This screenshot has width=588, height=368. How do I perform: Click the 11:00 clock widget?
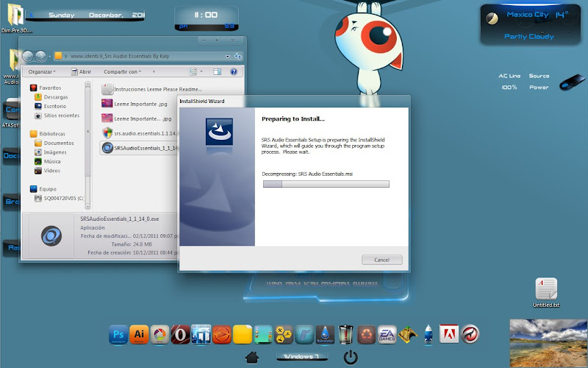[207, 18]
